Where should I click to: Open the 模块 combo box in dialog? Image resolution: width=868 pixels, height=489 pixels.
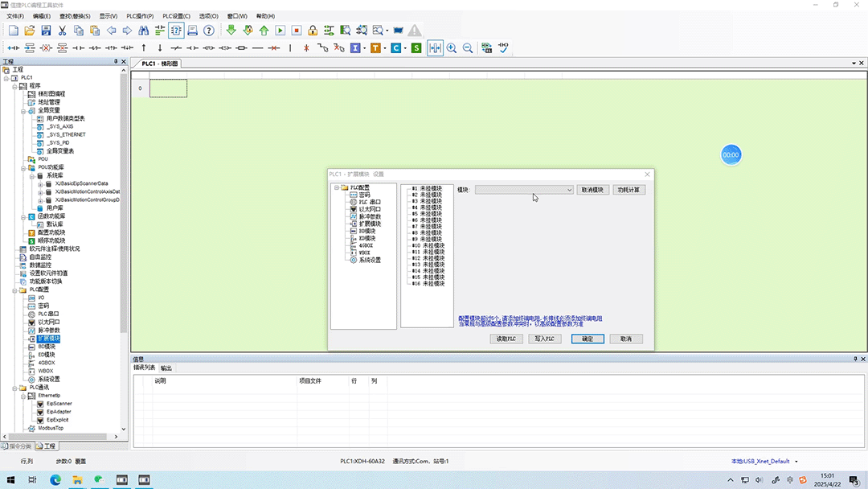coord(524,190)
